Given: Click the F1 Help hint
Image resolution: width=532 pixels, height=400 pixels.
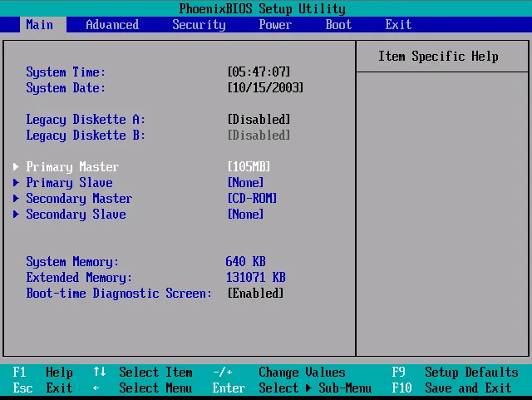Looking at the screenshot, I should [x=42, y=373].
